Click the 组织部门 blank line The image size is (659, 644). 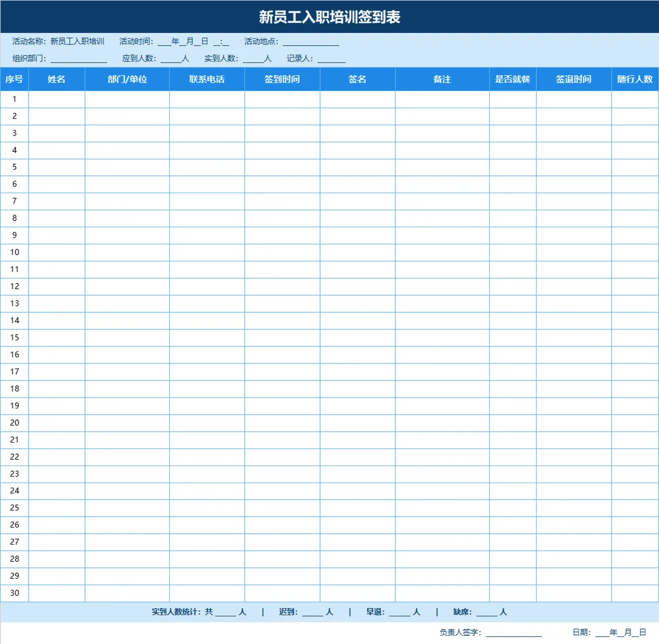[79, 59]
